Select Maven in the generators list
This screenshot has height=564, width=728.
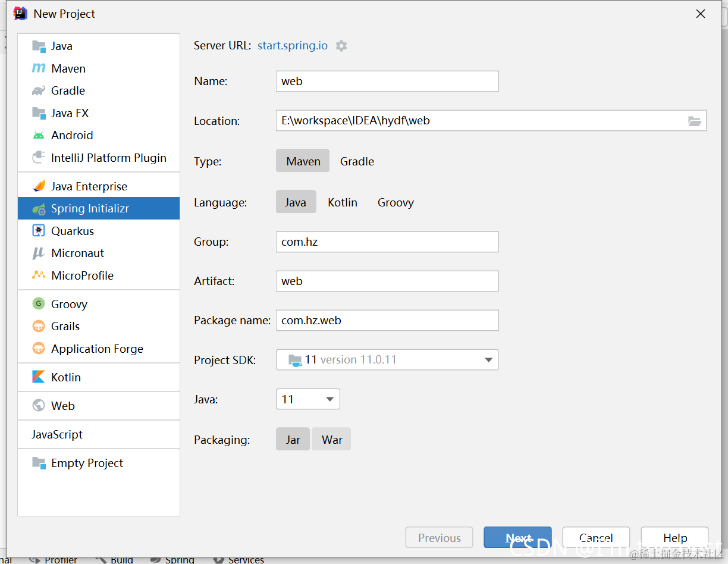click(99, 68)
